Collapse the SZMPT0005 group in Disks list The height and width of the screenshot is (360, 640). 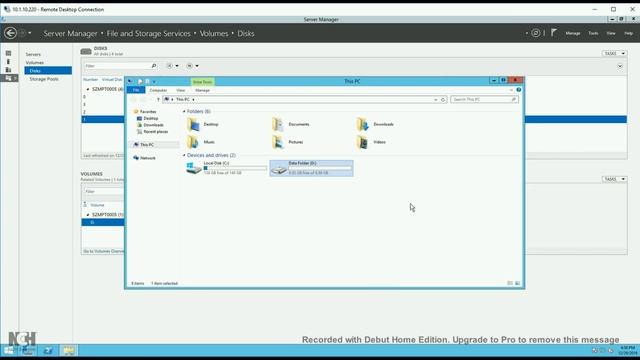coord(87,89)
